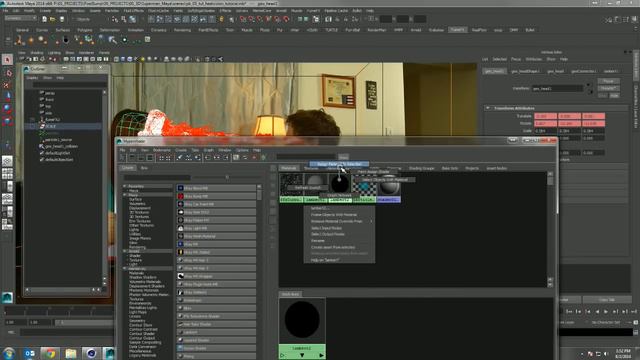Open a scene with the folder icon
This screenshot has height=360, width=640.
[x=53, y=19]
